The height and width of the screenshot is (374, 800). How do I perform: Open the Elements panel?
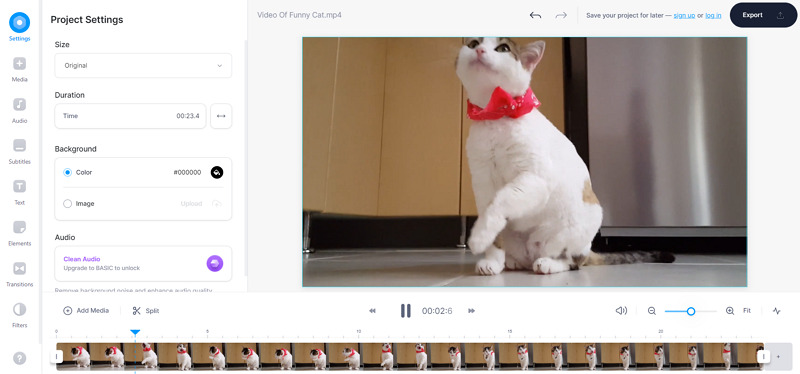[x=19, y=233]
